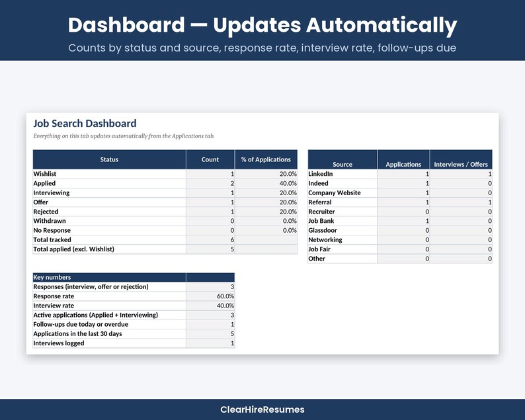
Task: Select the Source column header
Action: (343, 159)
